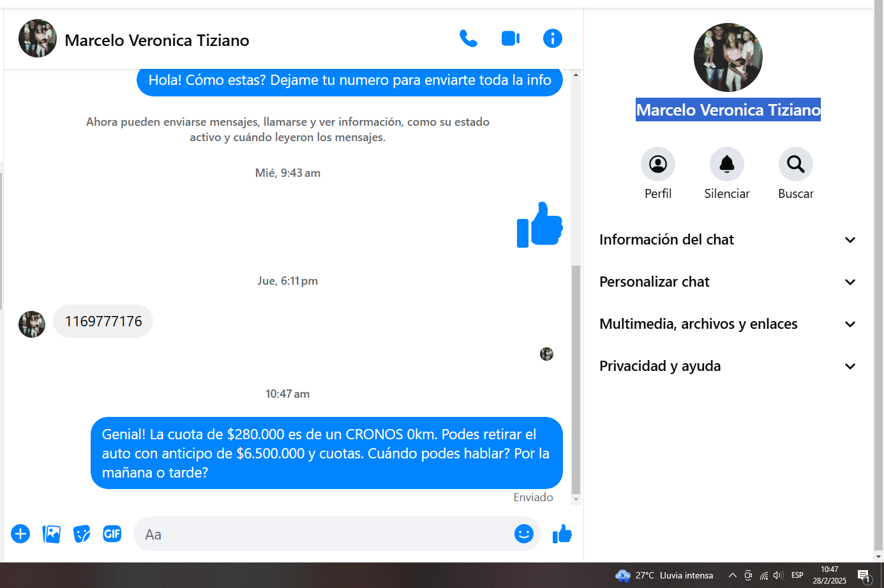Search the conversation with Buscar

795,165
